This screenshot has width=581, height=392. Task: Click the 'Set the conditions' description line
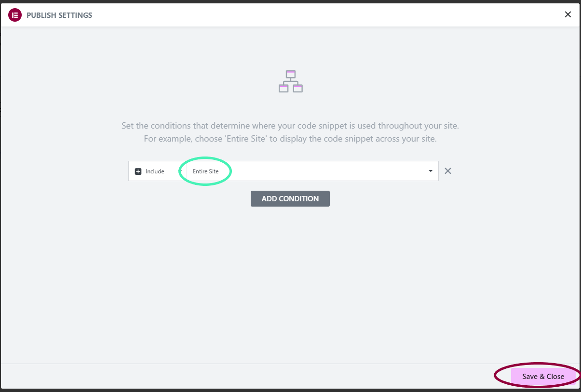290,126
